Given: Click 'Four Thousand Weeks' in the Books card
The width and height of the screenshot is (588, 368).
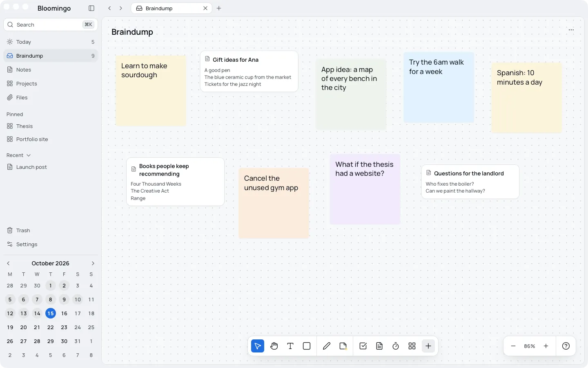Looking at the screenshot, I should [156, 184].
